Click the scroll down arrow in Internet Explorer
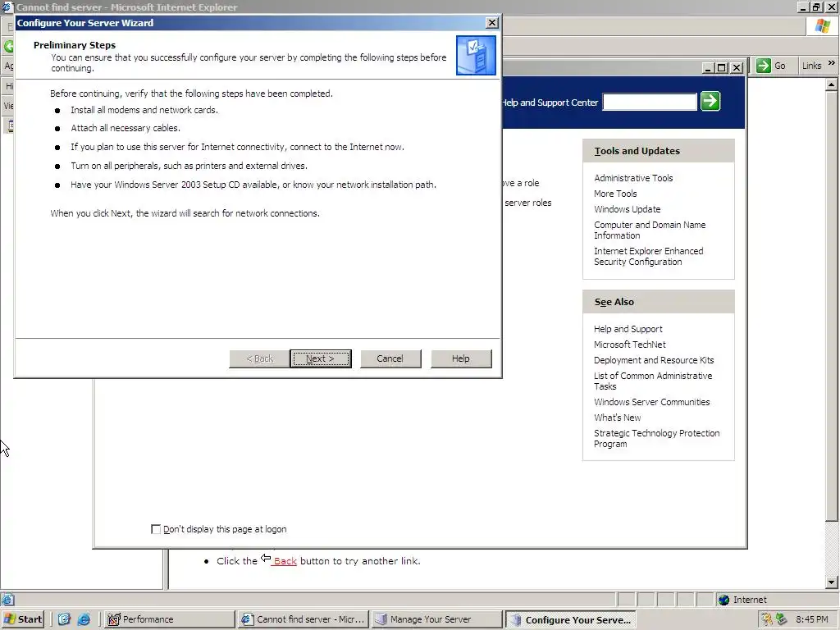840x630 pixels. [832, 582]
